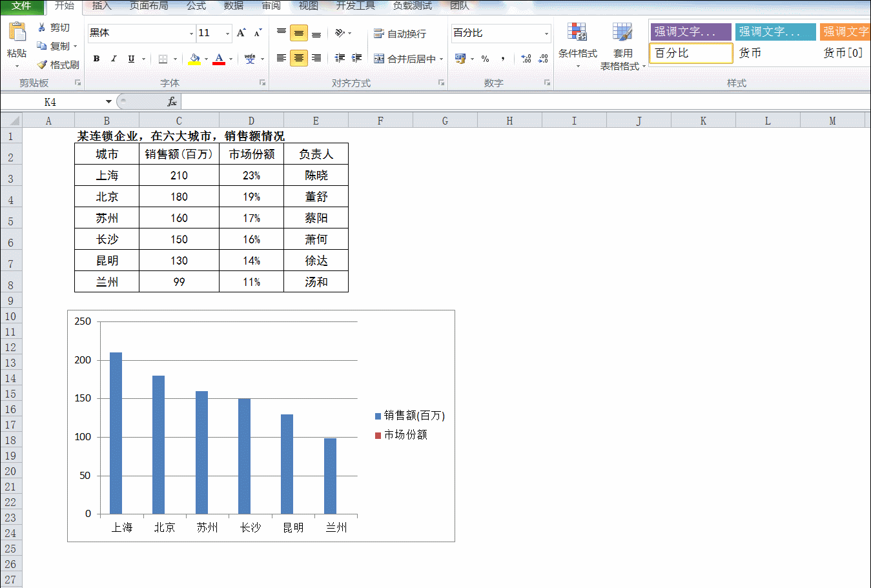Decrease decimal places
Screen dimensions: 871x588
click(x=543, y=59)
